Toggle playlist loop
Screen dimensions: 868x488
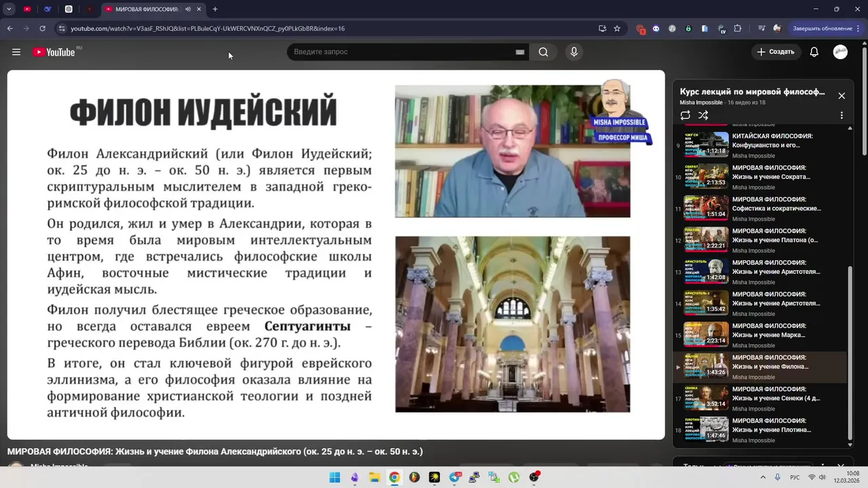[685, 116]
